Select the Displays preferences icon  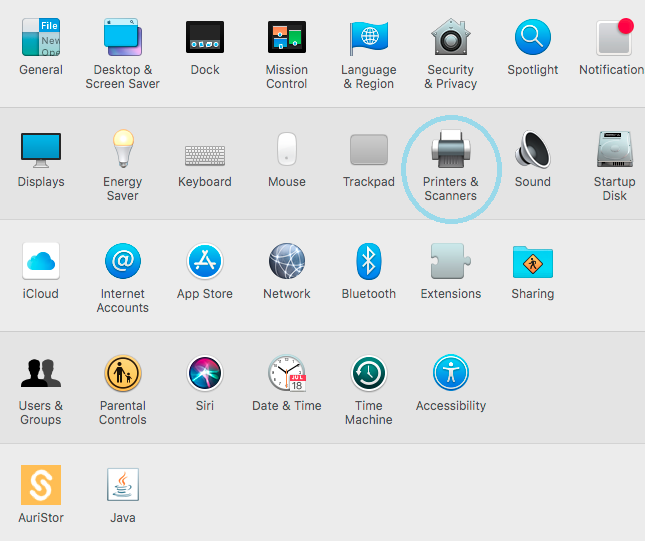coord(41,150)
